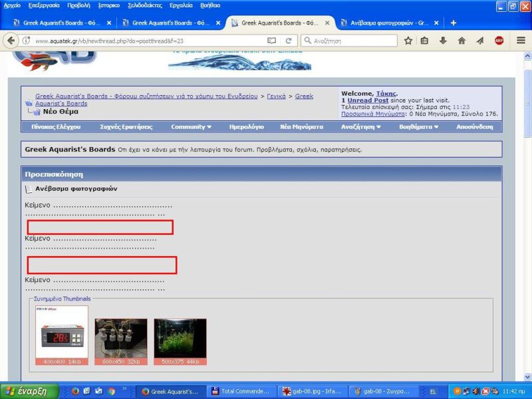Click the Reload page icon

pos(289,41)
